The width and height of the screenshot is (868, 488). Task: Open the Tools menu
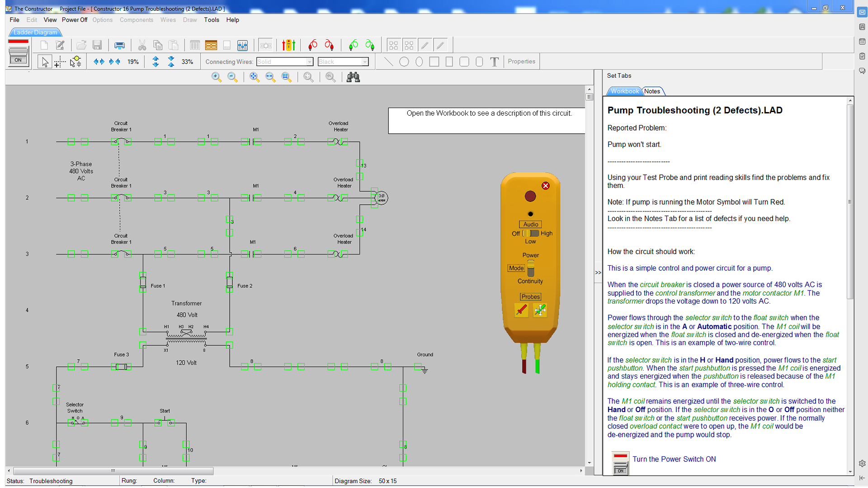click(211, 20)
